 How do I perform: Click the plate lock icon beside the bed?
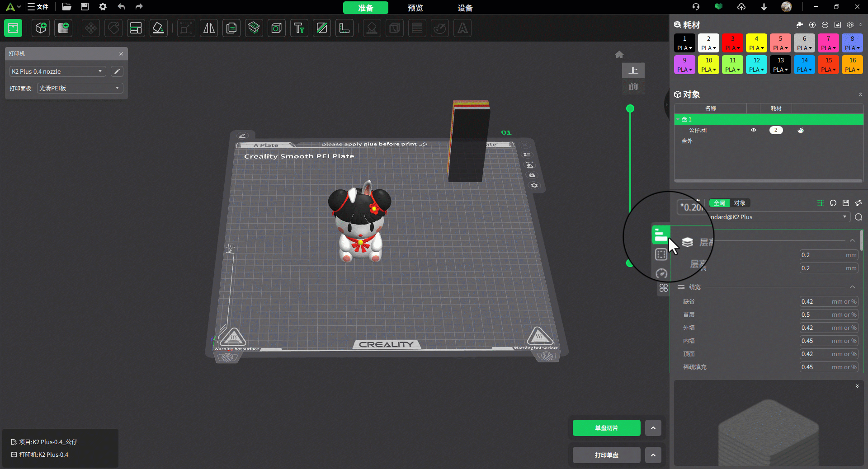coord(532,175)
